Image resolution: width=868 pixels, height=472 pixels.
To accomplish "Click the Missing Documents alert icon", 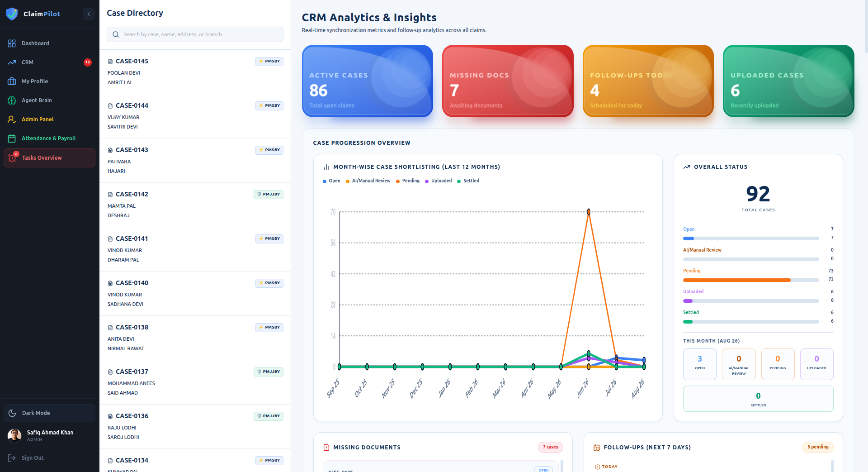I will pos(326,448).
